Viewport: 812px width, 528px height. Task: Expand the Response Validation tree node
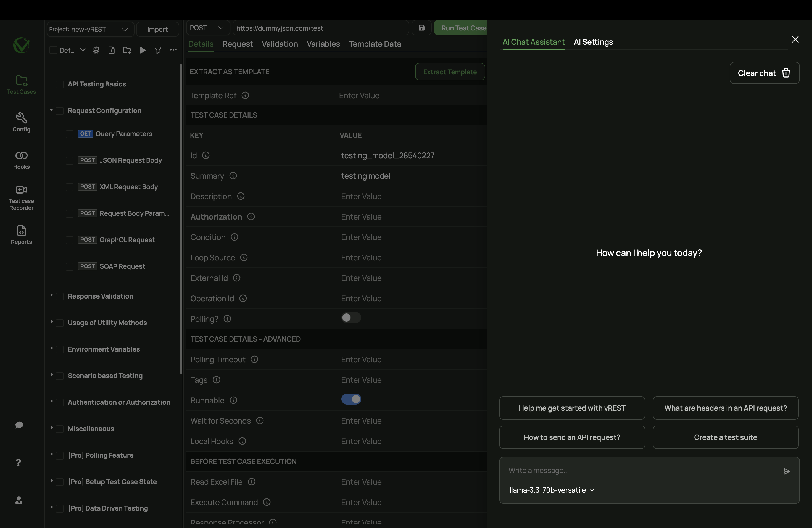pyautogui.click(x=51, y=295)
